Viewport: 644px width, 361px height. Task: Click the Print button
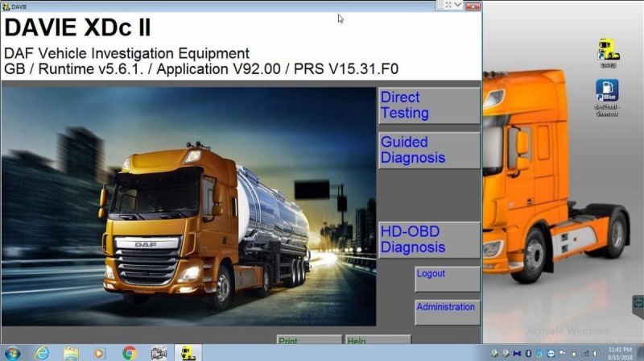coord(309,339)
